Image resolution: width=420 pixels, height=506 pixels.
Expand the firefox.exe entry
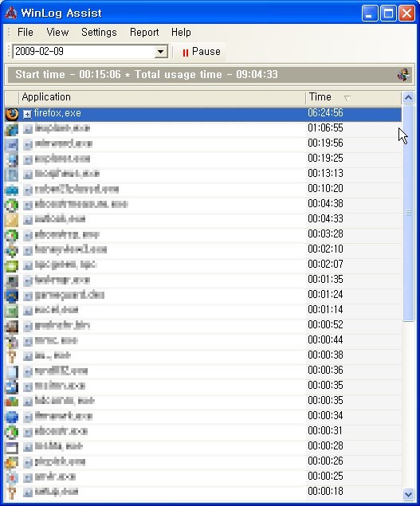(27, 114)
